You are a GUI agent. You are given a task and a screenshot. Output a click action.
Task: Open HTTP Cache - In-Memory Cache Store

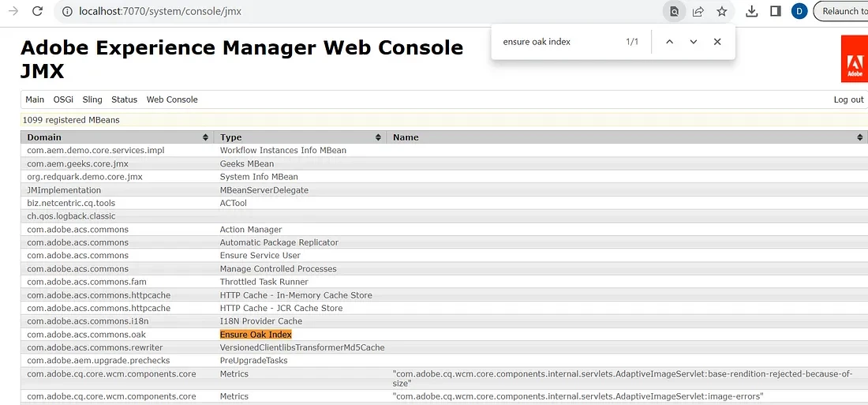pos(296,295)
